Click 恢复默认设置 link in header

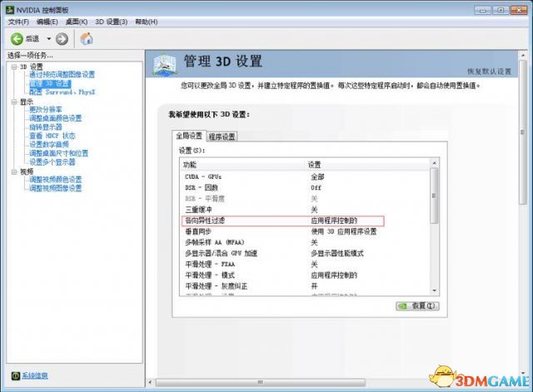(x=489, y=72)
